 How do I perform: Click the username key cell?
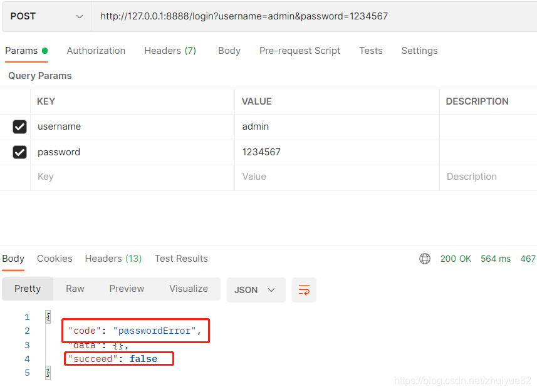133,126
